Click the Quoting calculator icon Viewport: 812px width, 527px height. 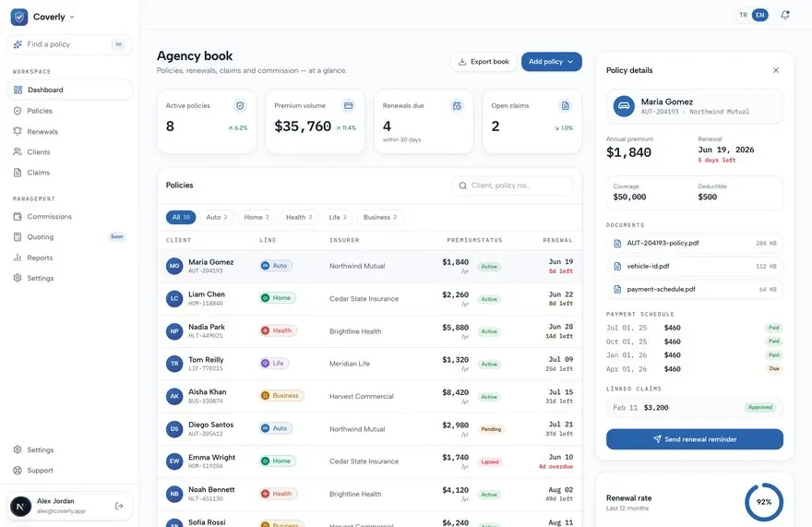(x=18, y=237)
